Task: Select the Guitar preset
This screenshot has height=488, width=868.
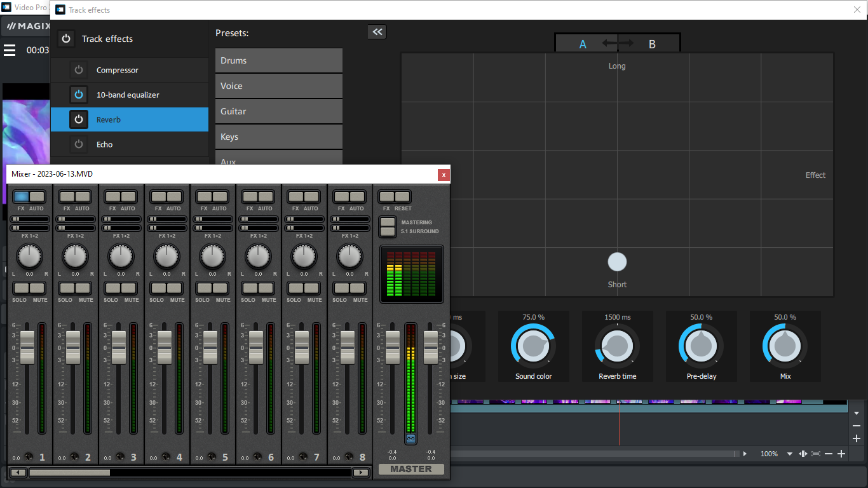Action: (x=278, y=111)
